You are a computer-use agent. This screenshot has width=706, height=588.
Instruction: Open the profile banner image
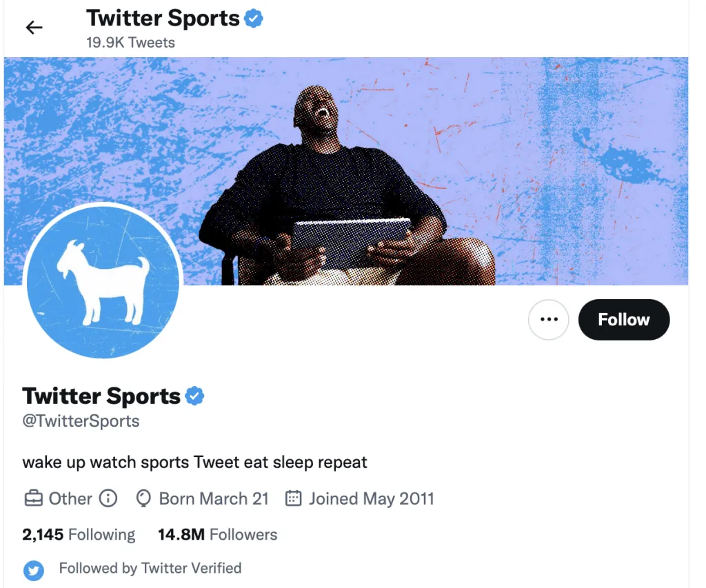click(x=346, y=171)
